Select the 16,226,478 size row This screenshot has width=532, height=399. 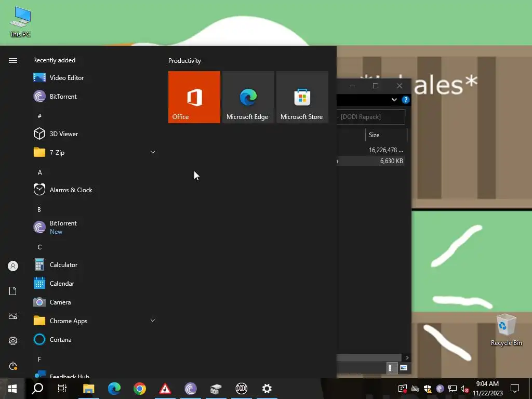370,150
